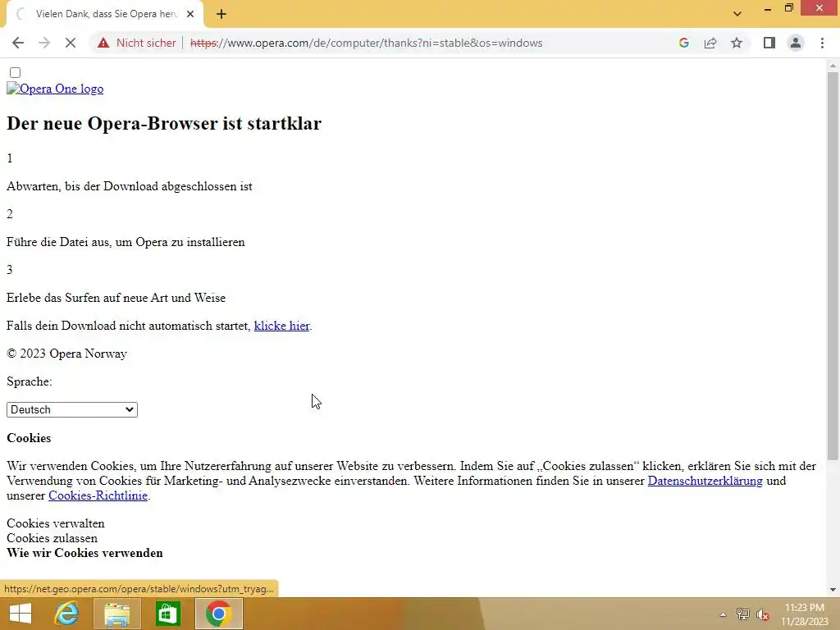Click the bold Cookies heading
This screenshot has height=630, width=840.
coord(29,438)
